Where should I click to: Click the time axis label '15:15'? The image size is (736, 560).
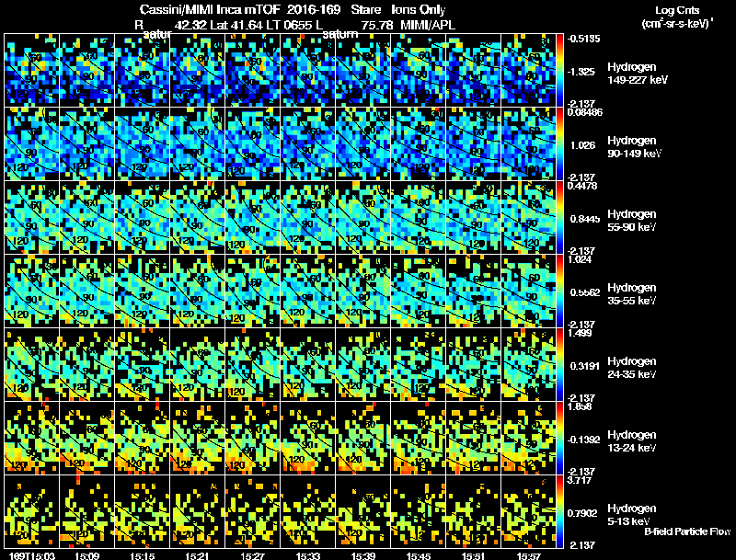pyautogui.click(x=143, y=556)
